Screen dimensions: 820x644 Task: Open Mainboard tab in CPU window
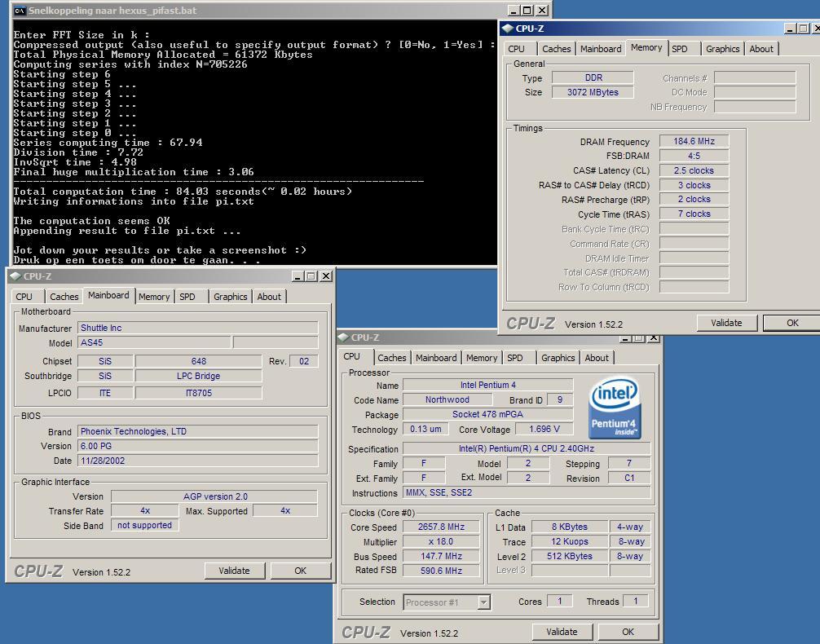click(x=436, y=358)
